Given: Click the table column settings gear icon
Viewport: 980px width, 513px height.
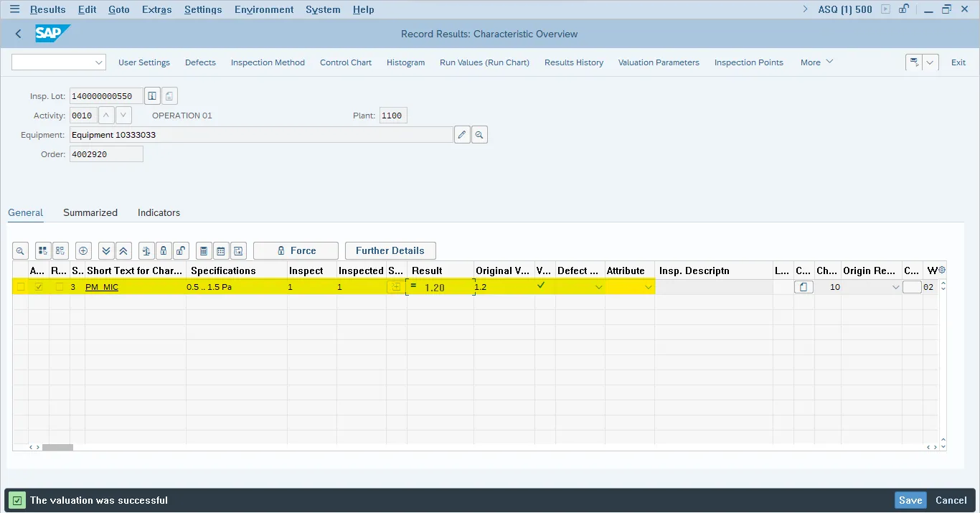Looking at the screenshot, I should point(942,270).
